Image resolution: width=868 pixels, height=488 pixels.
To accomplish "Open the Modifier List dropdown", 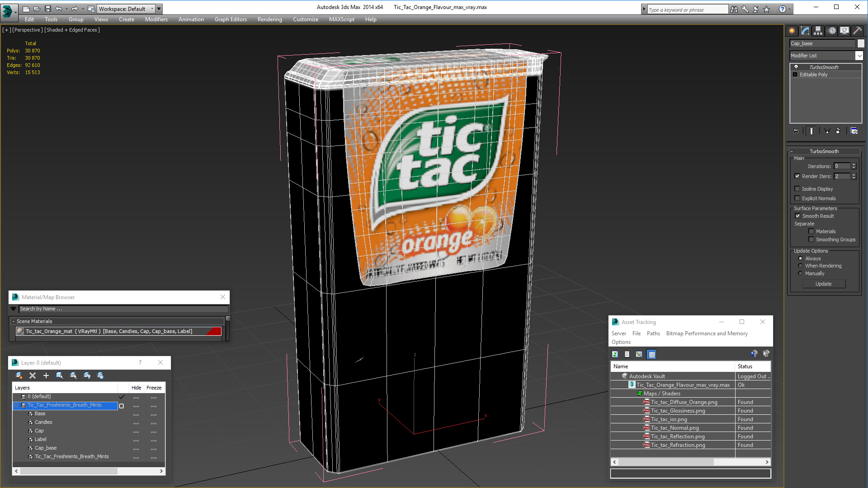I will pos(859,56).
